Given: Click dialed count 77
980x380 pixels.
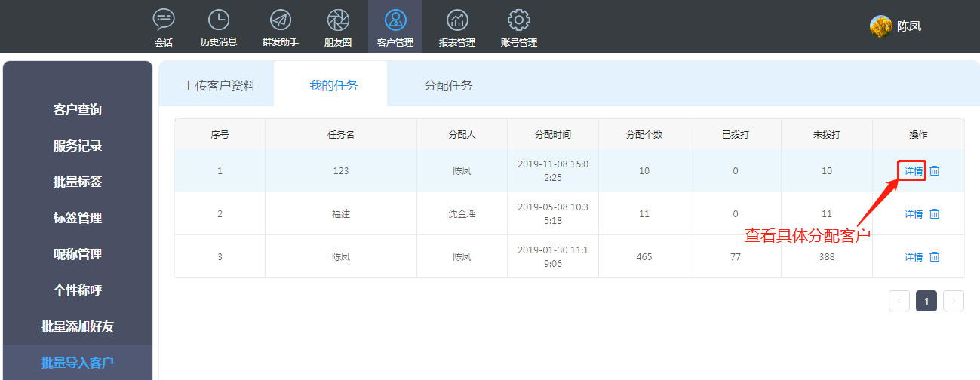Looking at the screenshot, I should (736, 257).
